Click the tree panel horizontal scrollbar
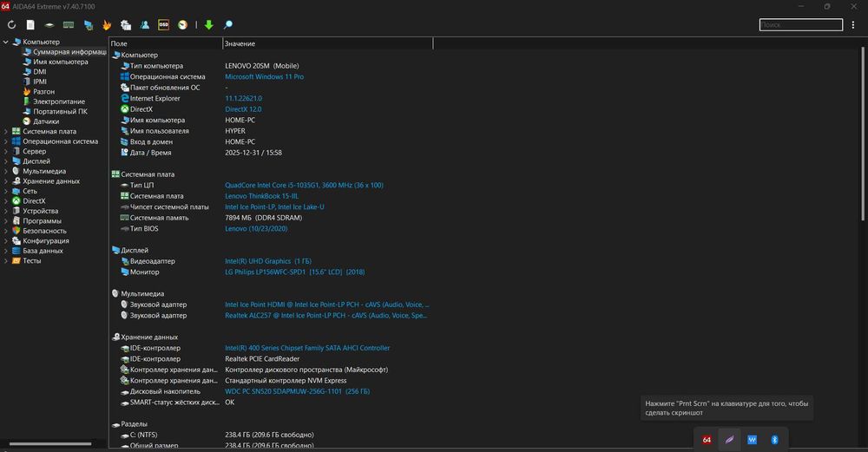Image resolution: width=868 pixels, height=452 pixels. pyautogui.click(x=50, y=443)
